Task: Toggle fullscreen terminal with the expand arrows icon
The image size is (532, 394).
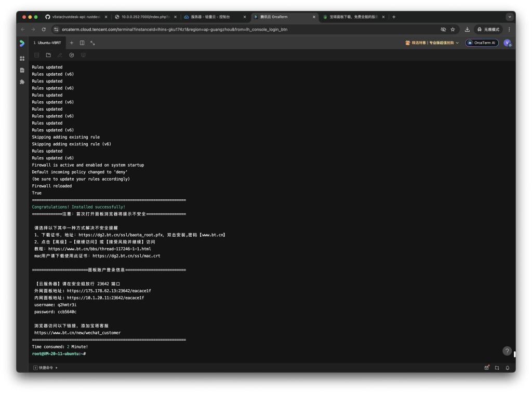Action: pos(92,43)
